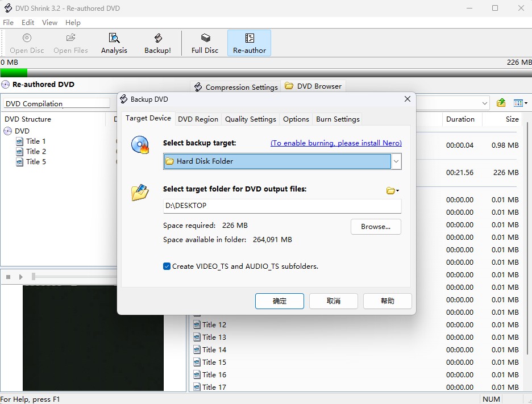Switch to the Burn Settings tab
Image resolution: width=532 pixels, height=404 pixels.
[x=337, y=119]
